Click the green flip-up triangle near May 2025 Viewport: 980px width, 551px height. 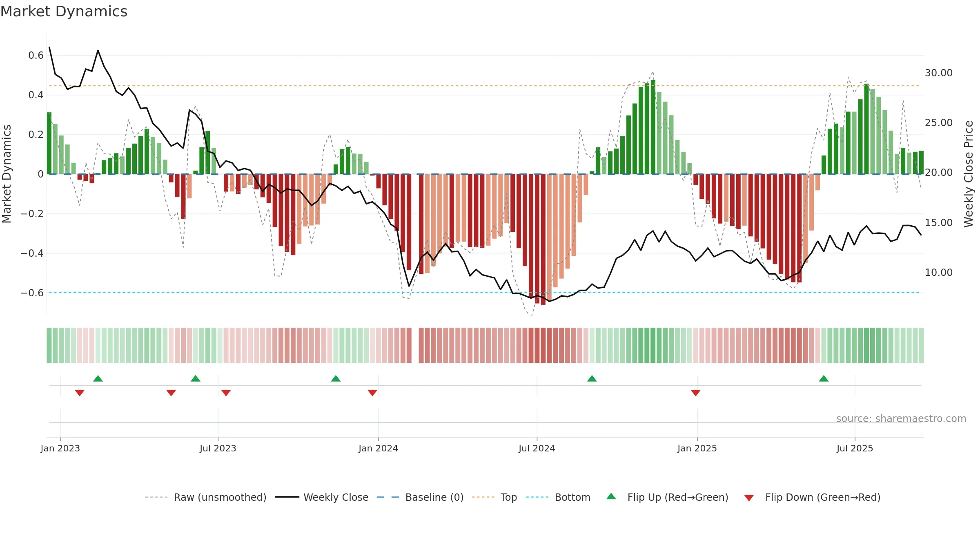(x=824, y=378)
